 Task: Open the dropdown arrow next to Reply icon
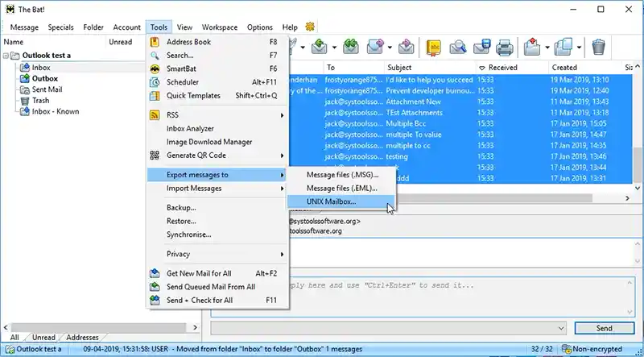click(334, 48)
